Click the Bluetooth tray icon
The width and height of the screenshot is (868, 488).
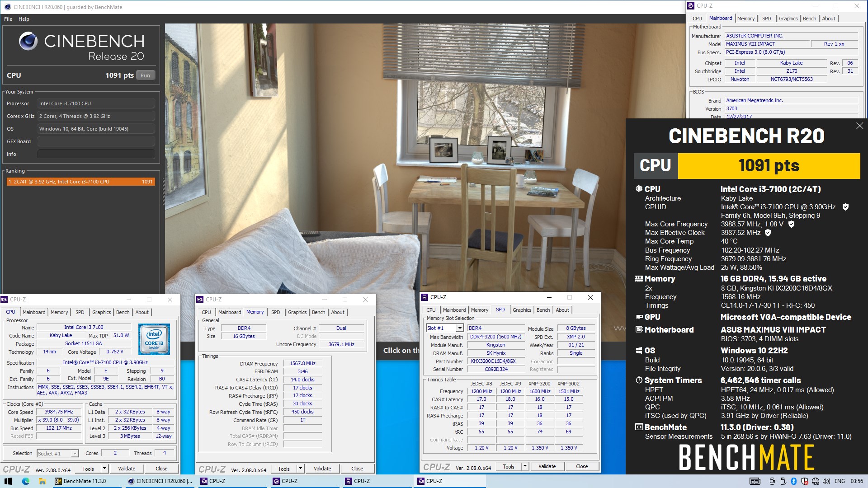click(x=793, y=481)
